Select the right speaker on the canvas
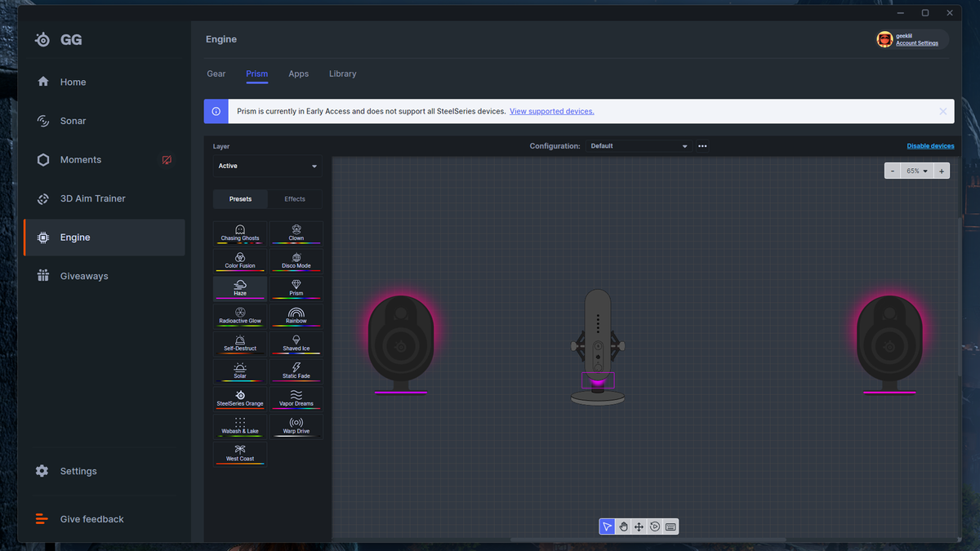This screenshot has height=551, width=980. pyautogui.click(x=889, y=343)
